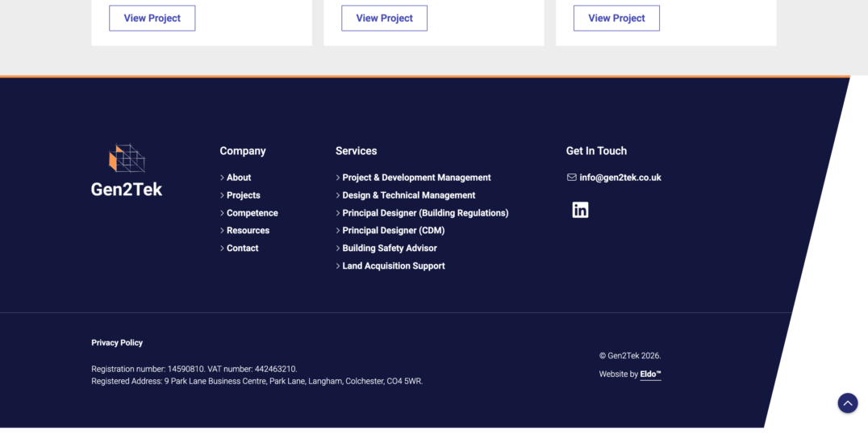Open the Competence page link

[x=252, y=213]
